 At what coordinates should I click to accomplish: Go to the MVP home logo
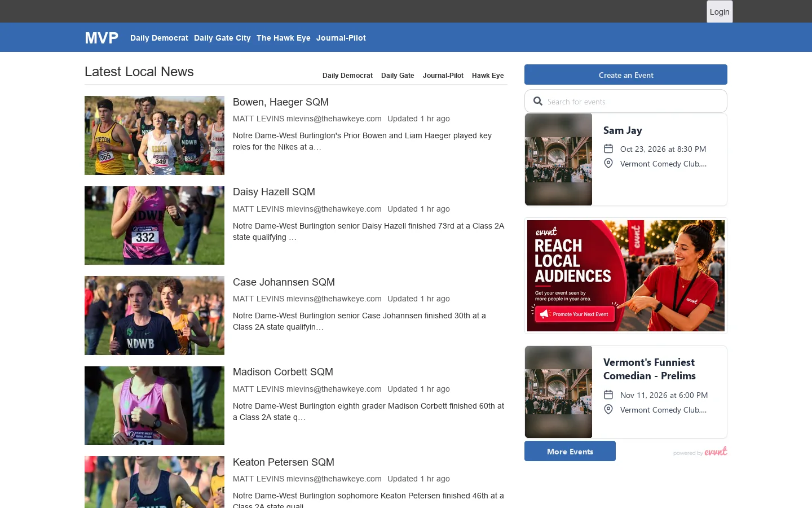pyautogui.click(x=101, y=38)
